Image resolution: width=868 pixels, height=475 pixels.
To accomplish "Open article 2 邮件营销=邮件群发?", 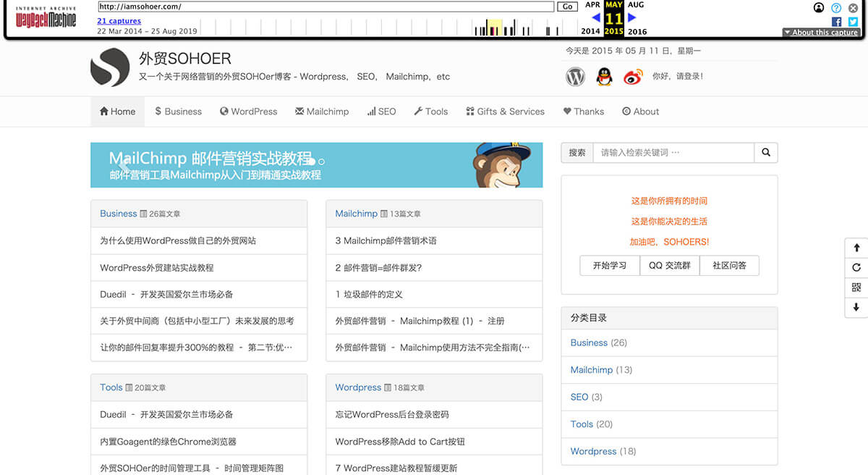I will 378,268.
